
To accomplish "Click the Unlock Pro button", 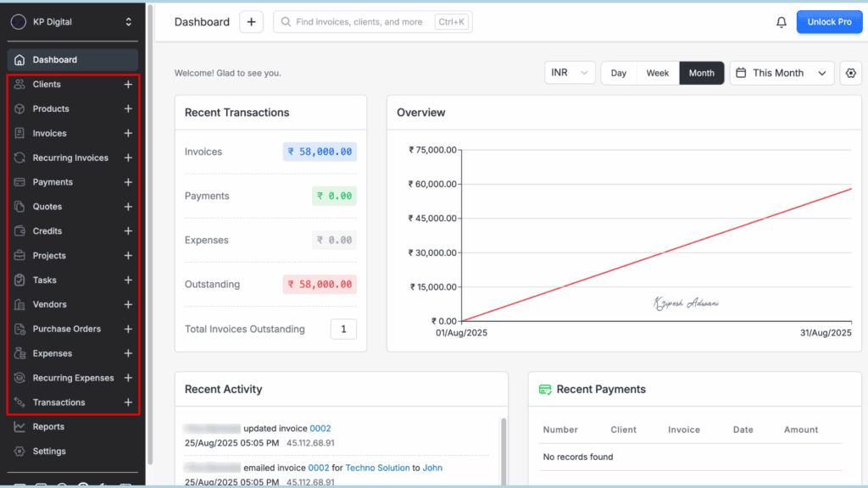I will click(x=829, y=21).
